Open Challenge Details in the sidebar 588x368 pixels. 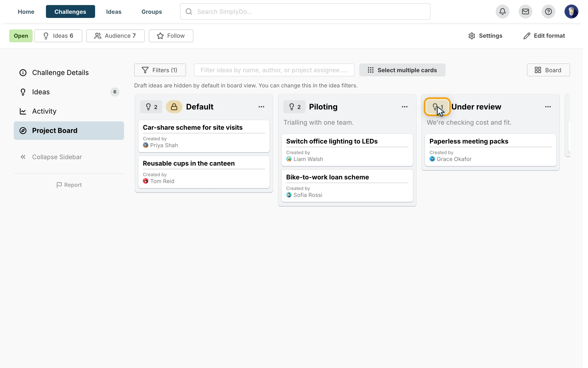pyautogui.click(x=69, y=72)
